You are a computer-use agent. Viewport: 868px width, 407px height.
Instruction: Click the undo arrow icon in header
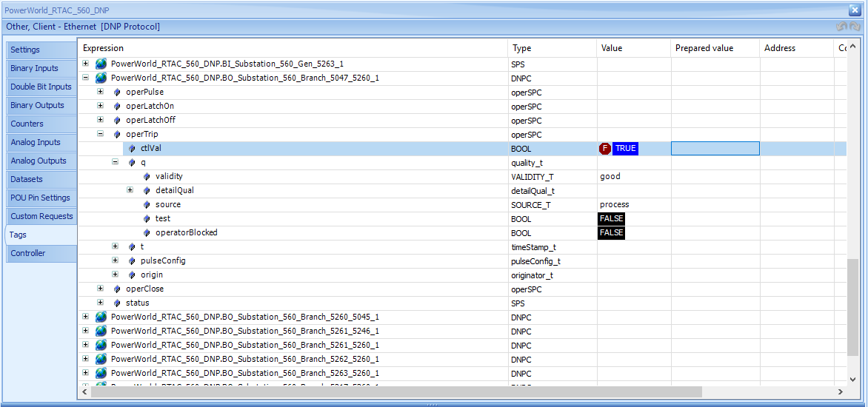(x=841, y=27)
